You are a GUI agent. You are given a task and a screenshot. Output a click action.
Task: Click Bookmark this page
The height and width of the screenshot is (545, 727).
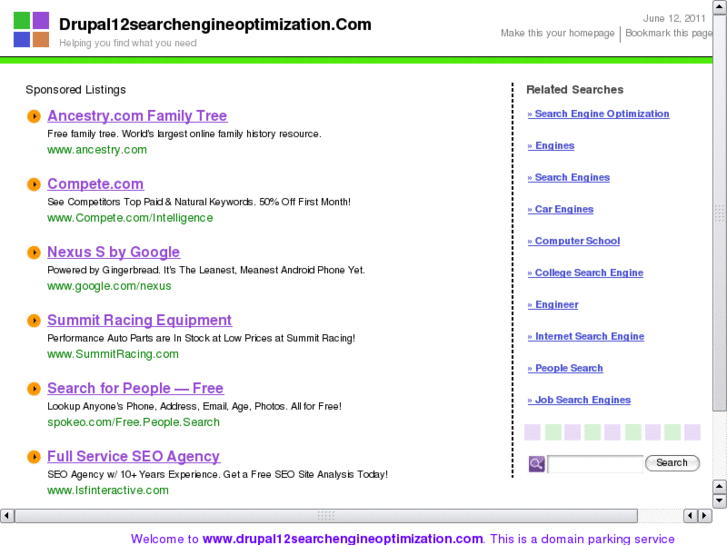coord(669,33)
